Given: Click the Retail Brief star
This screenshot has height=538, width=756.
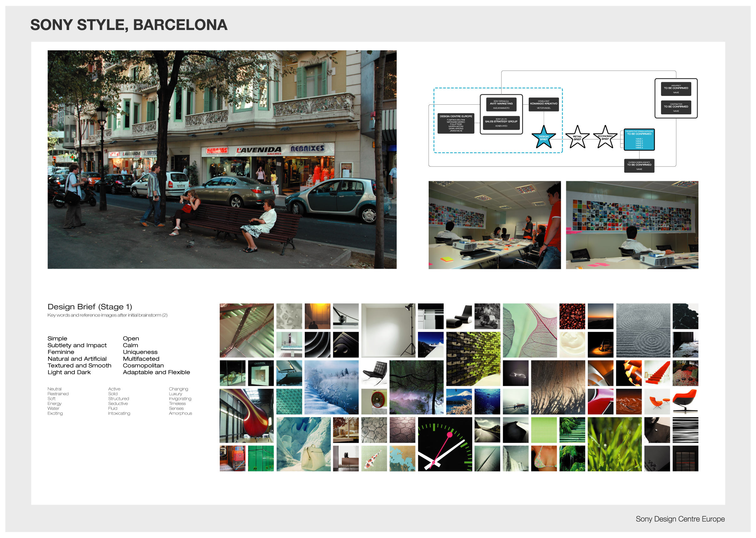Looking at the screenshot, I should pos(577,137).
